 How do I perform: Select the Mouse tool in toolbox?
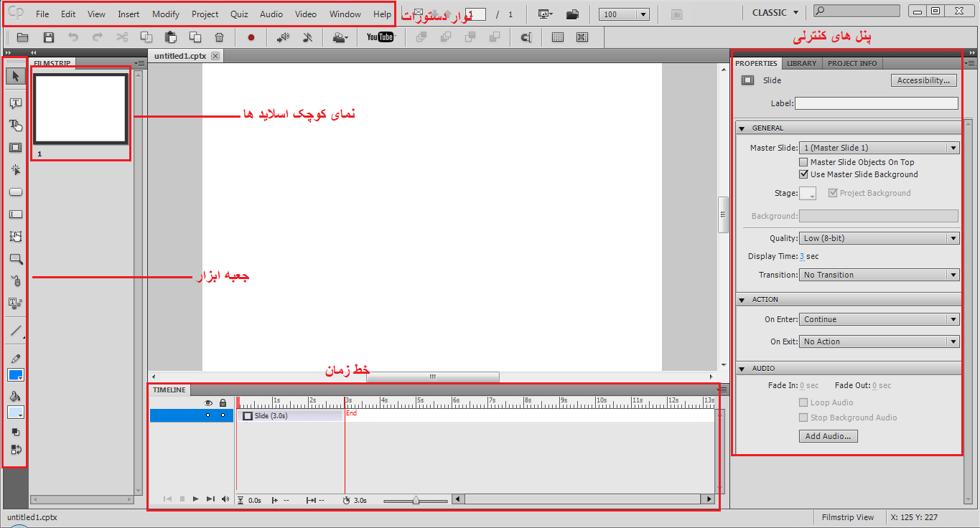click(16, 280)
